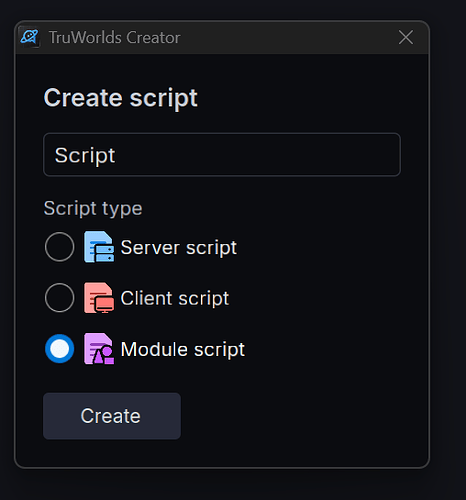The width and height of the screenshot is (466, 500).
Task: Click the "TruWorlds Creator" window title text
Action: click(115, 37)
